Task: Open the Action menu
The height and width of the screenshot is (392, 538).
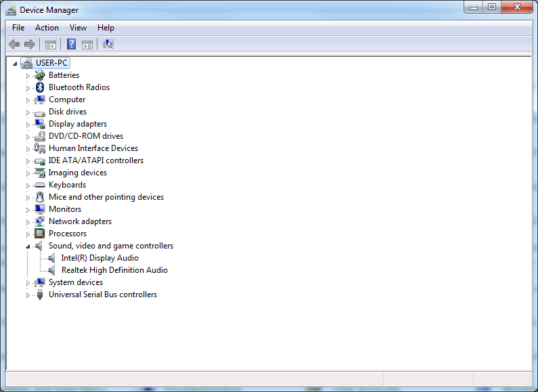Action: coord(47,28)
